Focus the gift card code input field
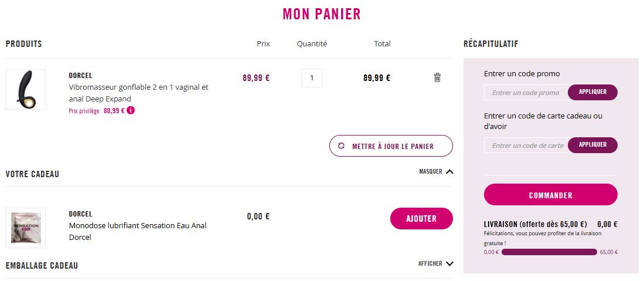Screen dimensions: 644x281 click(x=526, y=145)
